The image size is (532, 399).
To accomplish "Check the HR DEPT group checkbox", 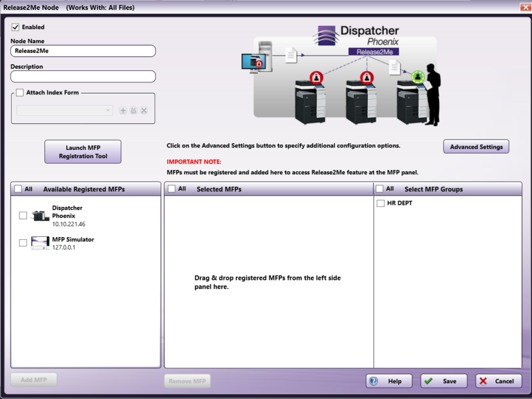I will coord(381,203).
